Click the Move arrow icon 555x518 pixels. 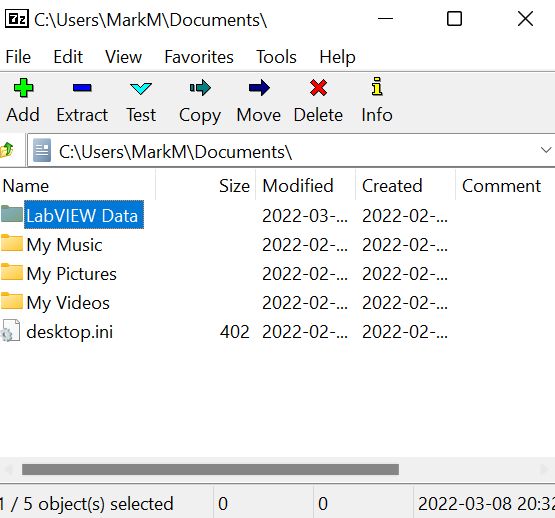259,88
